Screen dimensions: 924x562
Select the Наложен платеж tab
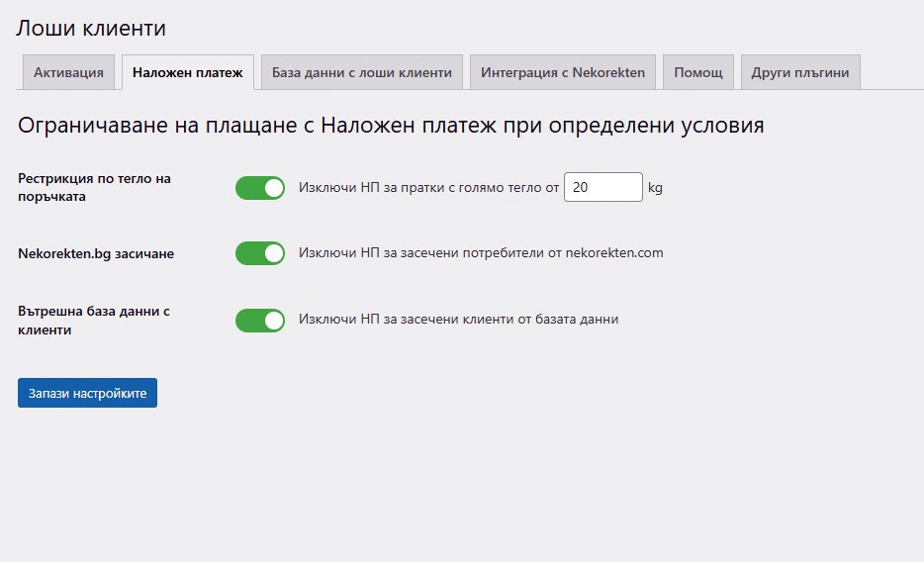pos(187,72)
